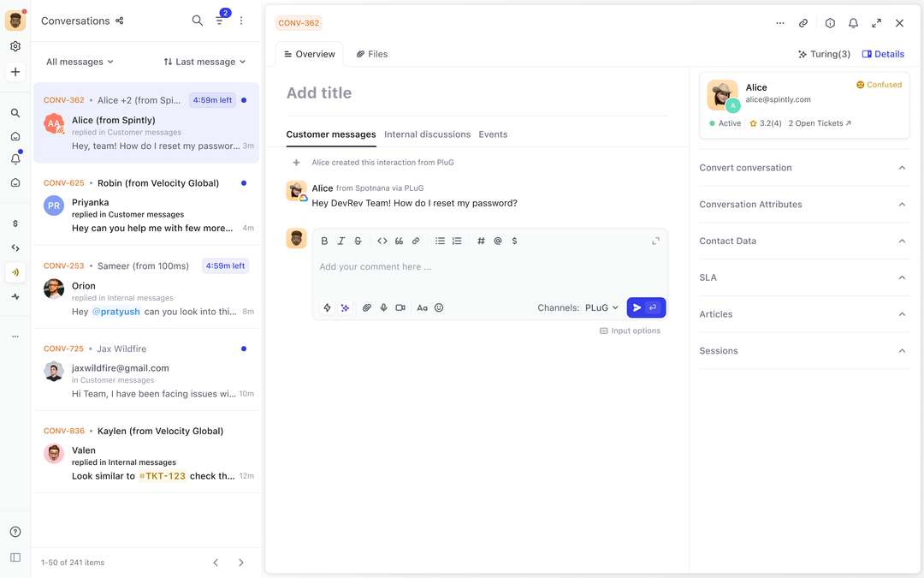Insert inline code in editor
The height and width of the screenshot is (578, 924).
[x=382, y=241]
